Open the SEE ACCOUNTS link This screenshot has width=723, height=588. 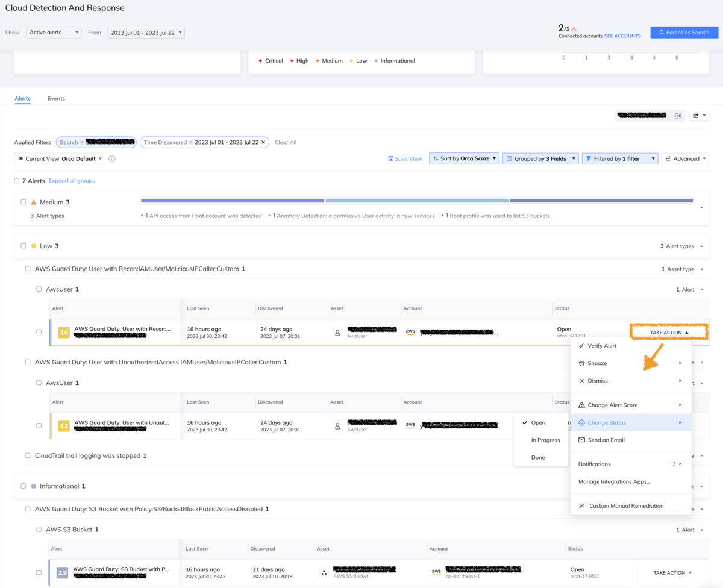[x=622, y=36]
